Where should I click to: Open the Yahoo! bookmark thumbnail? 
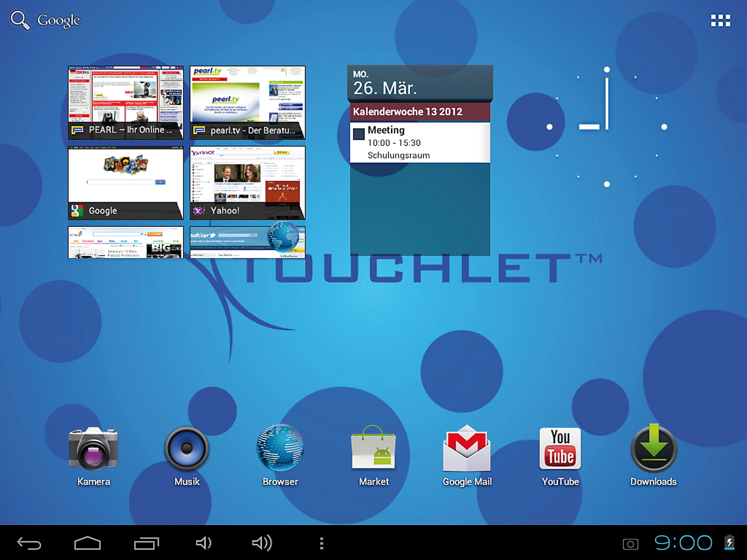(248, 183)
